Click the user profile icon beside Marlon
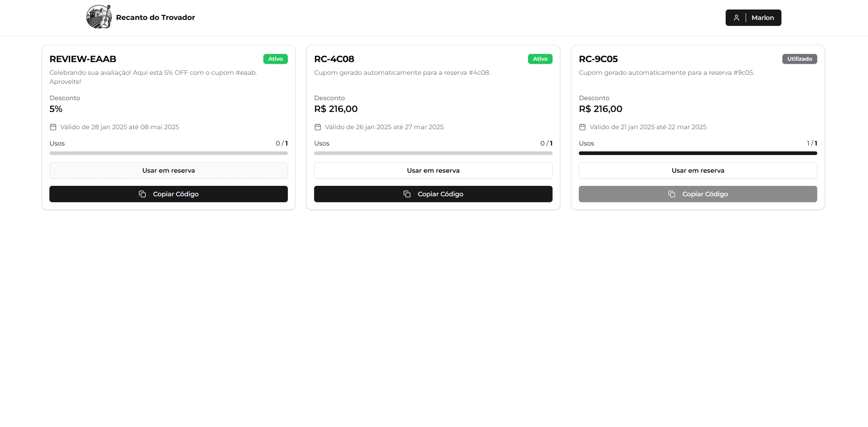868x427 pixels. [737, 18]
